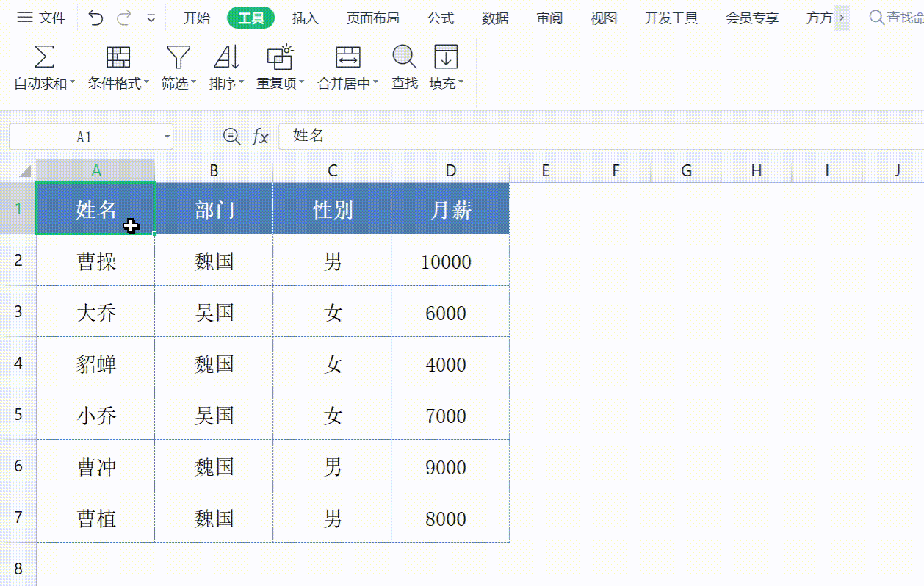Image resolution: width=924 pixels, height=586 pixels.
Task: Expand the 填充 dropdown arrow
Action: pyautogui.click(x=461, y=84)
